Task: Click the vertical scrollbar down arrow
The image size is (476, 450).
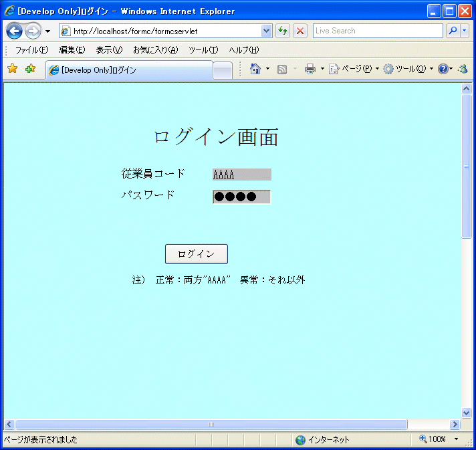Action: pyautogui.click(x=467, y=413)
